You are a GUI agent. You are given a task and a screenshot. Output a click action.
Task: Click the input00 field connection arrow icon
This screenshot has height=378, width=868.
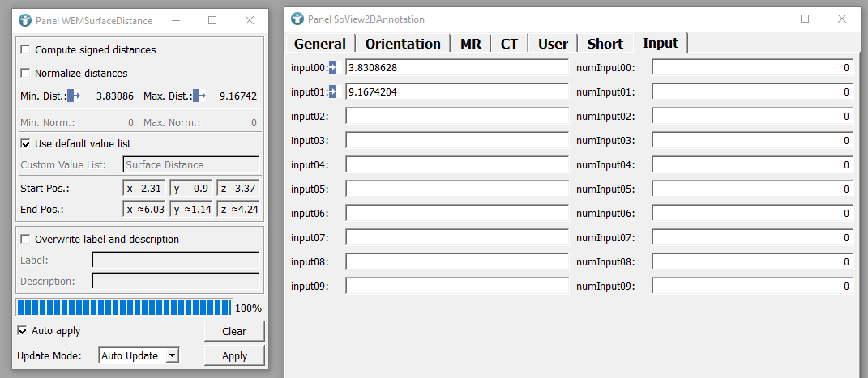click(x=332, y=68)
